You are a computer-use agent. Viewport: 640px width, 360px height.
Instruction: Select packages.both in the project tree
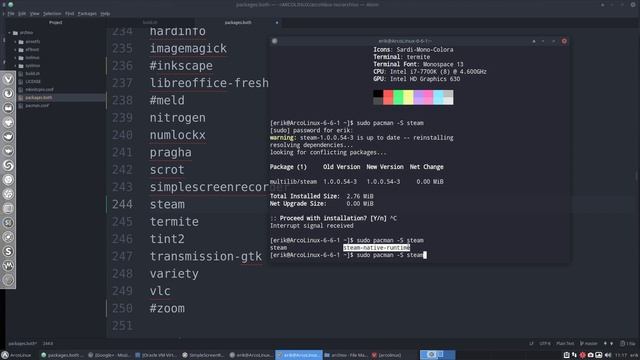click(x=38, y=98)
